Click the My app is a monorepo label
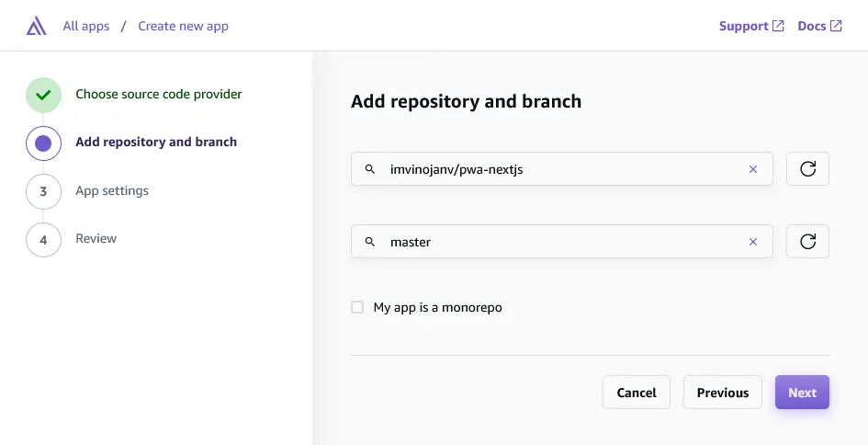This screenshot has width=868, height=445. tap(437, 307)
